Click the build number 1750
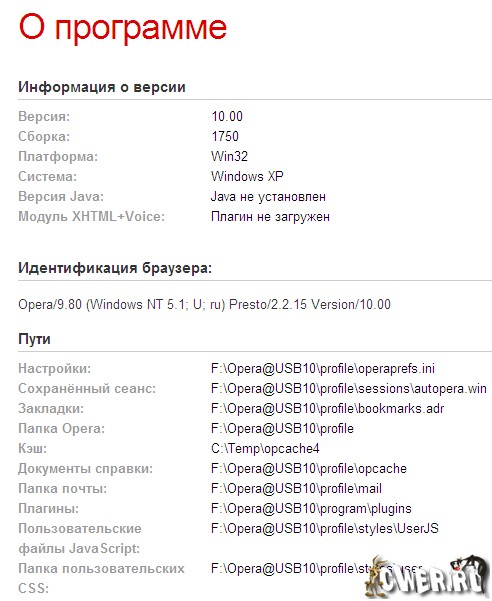 pyautogui.click(x=225, y=136)
